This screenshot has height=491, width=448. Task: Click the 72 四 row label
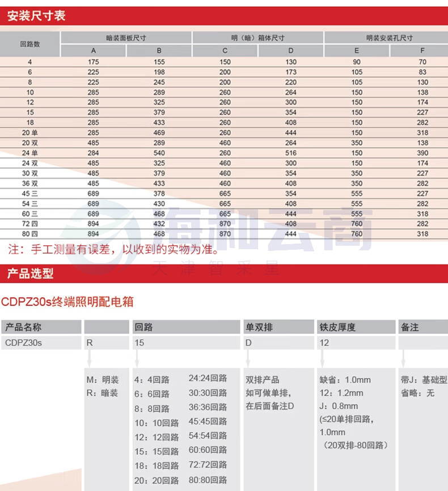click(29, 224)
